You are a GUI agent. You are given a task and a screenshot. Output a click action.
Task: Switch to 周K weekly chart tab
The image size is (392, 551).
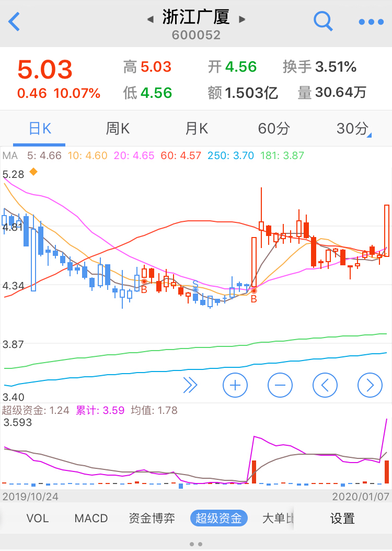[x=118, y=129]
